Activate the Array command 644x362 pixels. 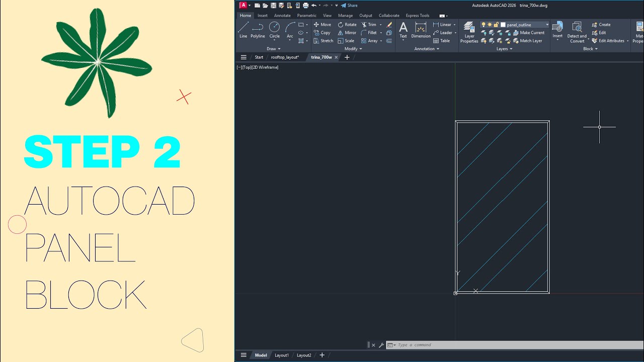tap(369, 41)
